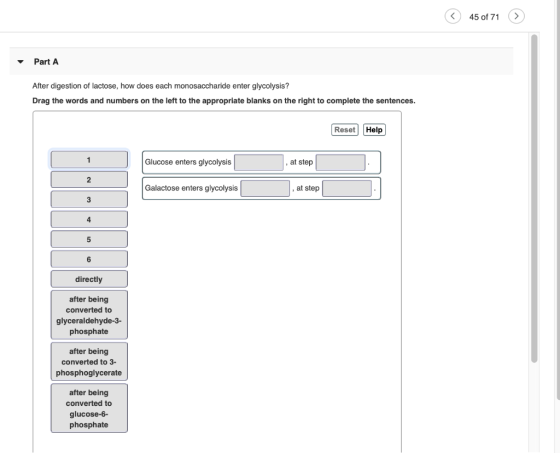
Task: Click the step blank in Glucose sentence
Action: pos(341,163)
